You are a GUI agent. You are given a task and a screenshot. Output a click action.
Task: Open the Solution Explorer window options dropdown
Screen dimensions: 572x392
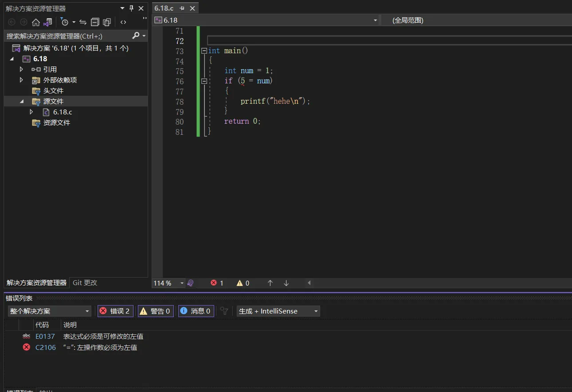click(x=123, y=8)
